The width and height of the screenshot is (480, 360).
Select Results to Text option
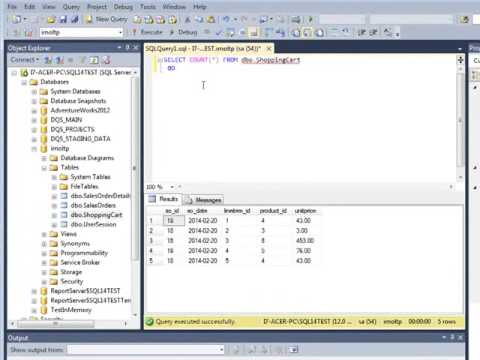(296, 32)
